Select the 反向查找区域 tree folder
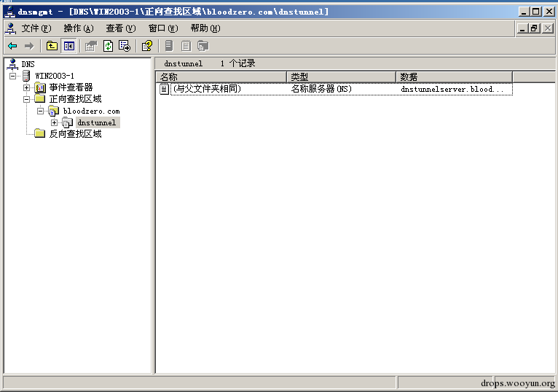The image size is (558, 392). [x=75, y=134]
